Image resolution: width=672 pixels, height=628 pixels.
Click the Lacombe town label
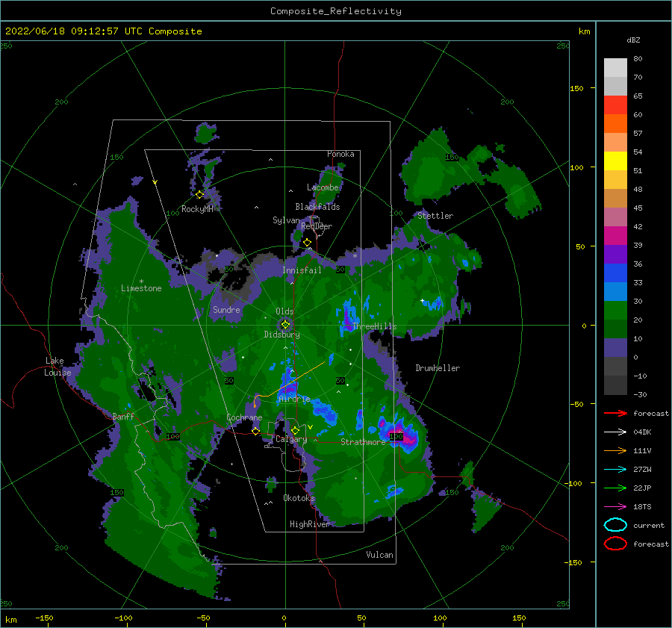[323, 187]
